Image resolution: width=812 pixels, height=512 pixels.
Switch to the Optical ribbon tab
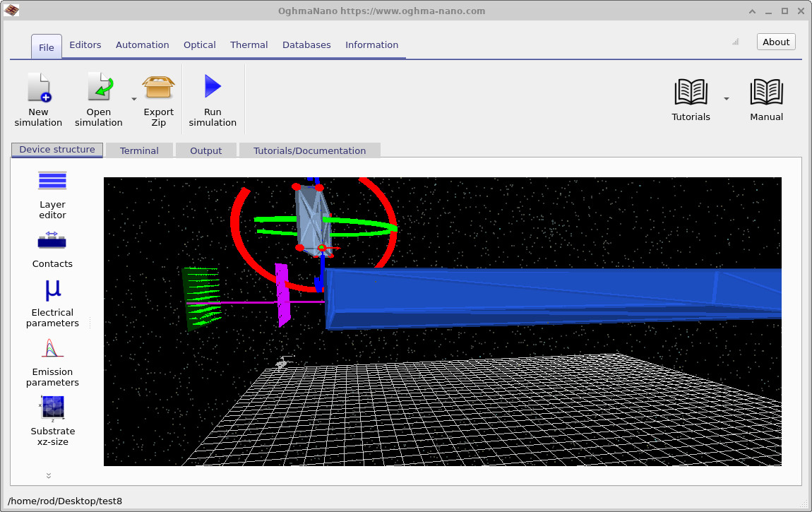pos(199,44)
